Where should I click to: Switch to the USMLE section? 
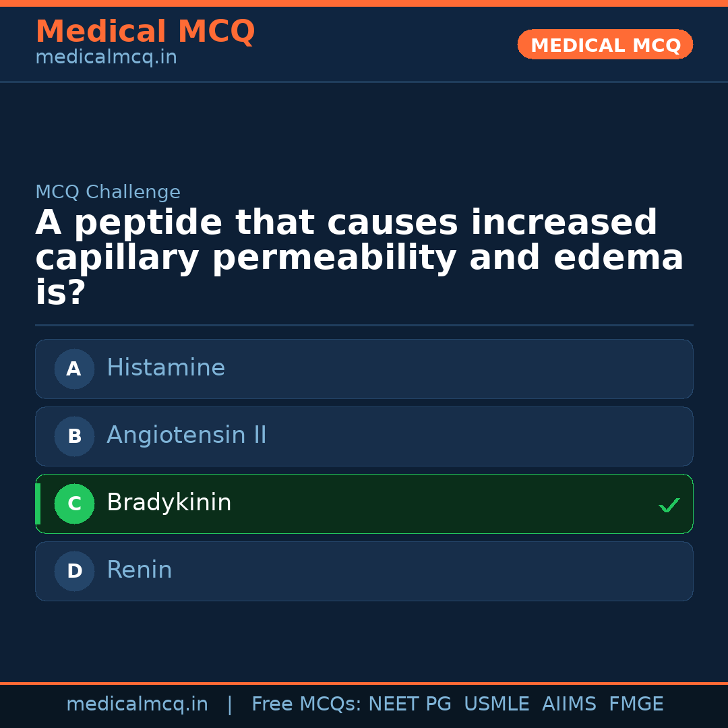[x=497, y=703]
